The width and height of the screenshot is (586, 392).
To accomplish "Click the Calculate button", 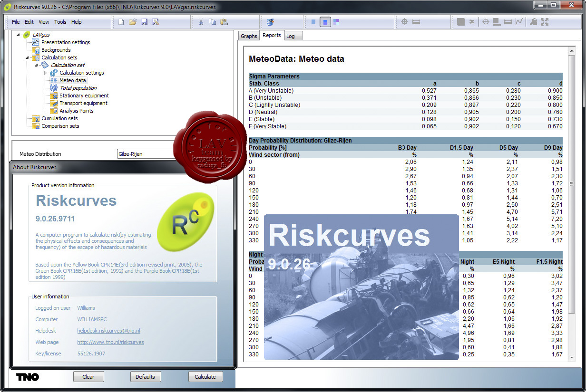I will click(x=205, y=377).
